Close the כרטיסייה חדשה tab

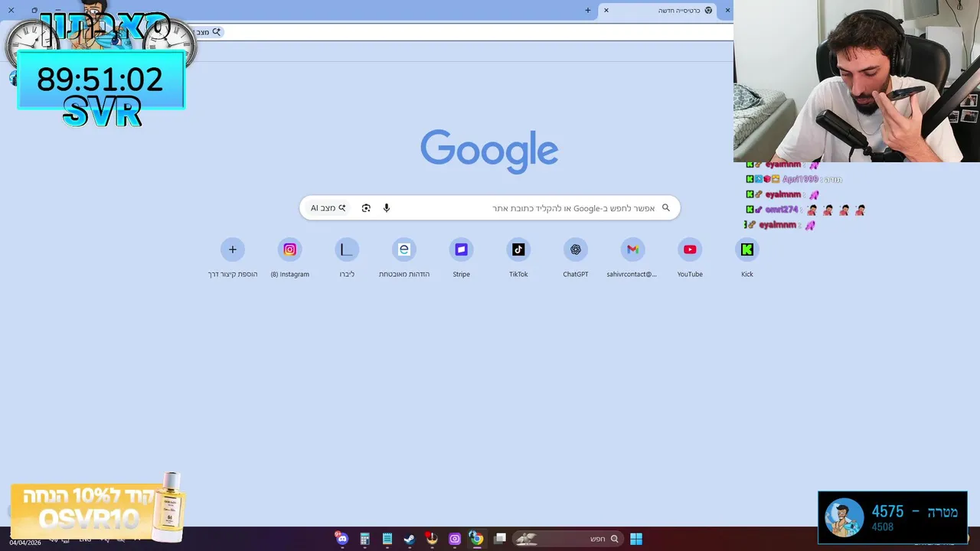[606, 11]
